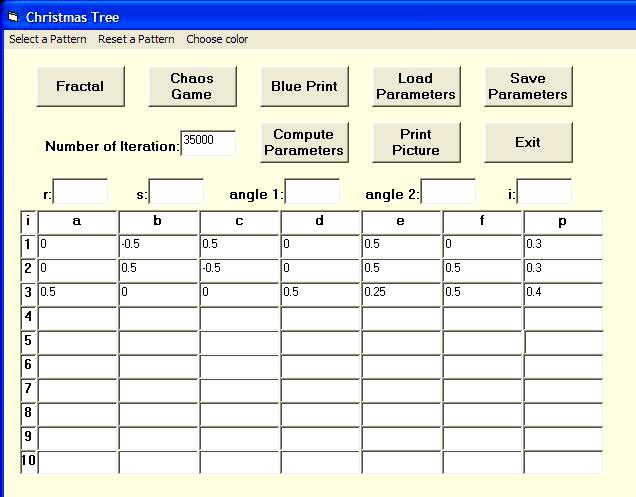
Task: Open the Choose color menu
Action: 217,39
